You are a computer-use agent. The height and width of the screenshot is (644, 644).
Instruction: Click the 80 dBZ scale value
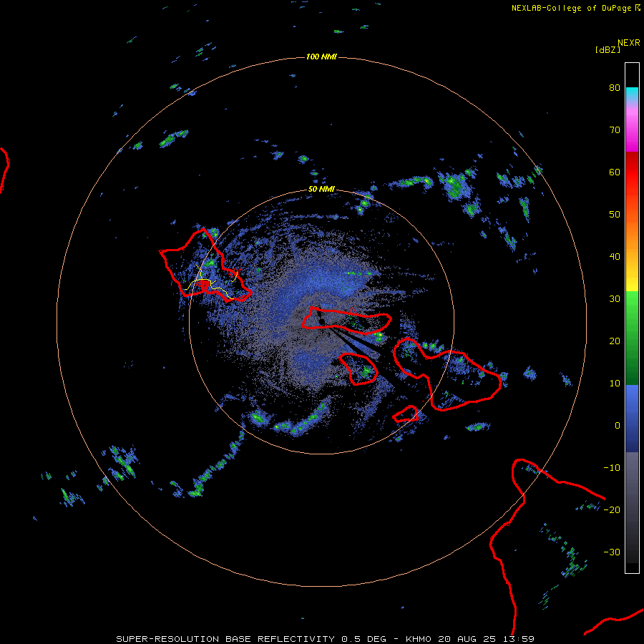pos(615,87)
